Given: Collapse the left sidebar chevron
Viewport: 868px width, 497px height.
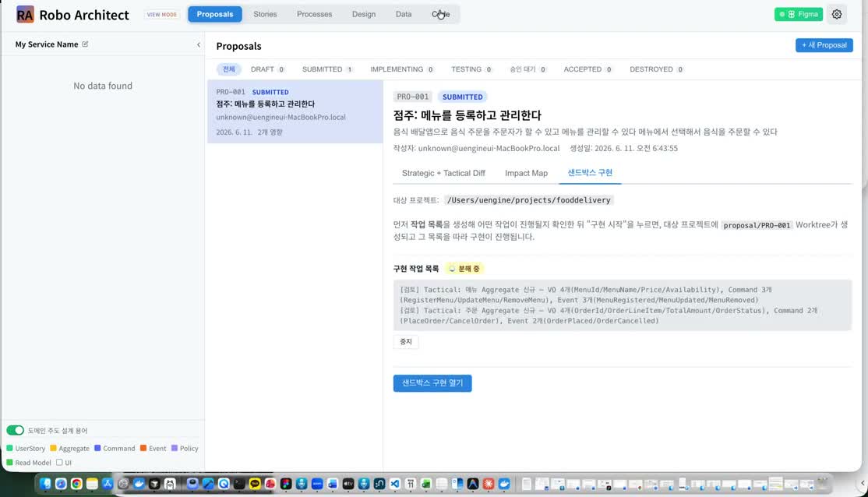Looking at the screenshot, I should [199, 45].
